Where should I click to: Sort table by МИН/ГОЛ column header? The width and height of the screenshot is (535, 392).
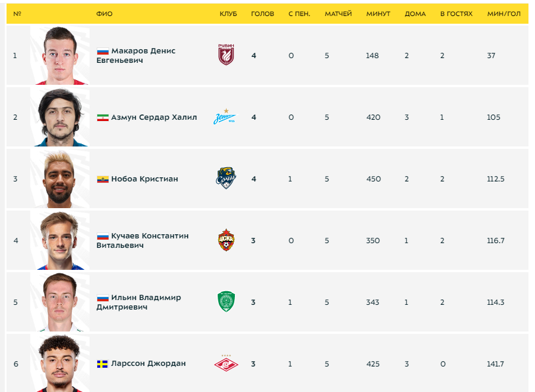(504, 14)
